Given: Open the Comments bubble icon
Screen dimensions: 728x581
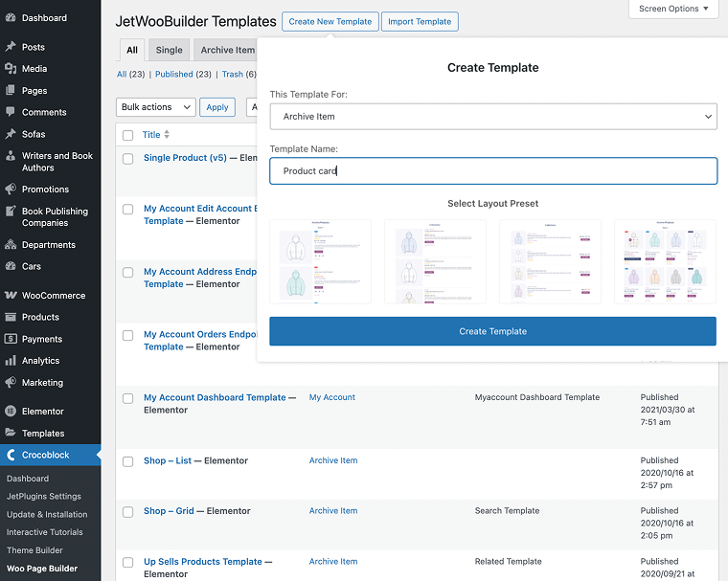Looking at the screenshot, I should click(11, 112).
